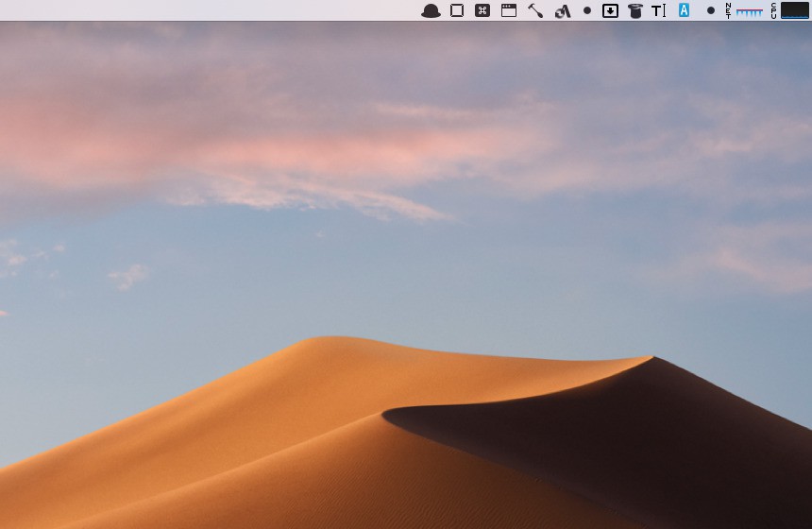Click the blue letter A input source icon
Image resolution: width=812 pixels, height=529 pixels.
tap(684, 9)
